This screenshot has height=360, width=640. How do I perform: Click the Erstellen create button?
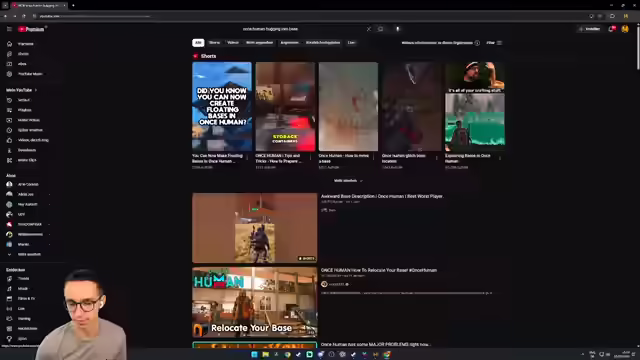click(589, 29)
